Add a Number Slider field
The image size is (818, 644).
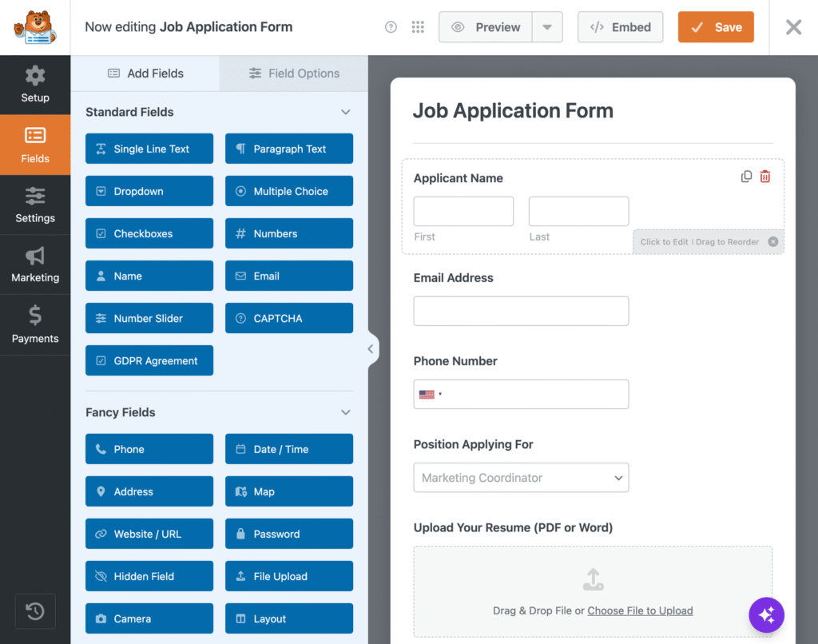[149, 318]
